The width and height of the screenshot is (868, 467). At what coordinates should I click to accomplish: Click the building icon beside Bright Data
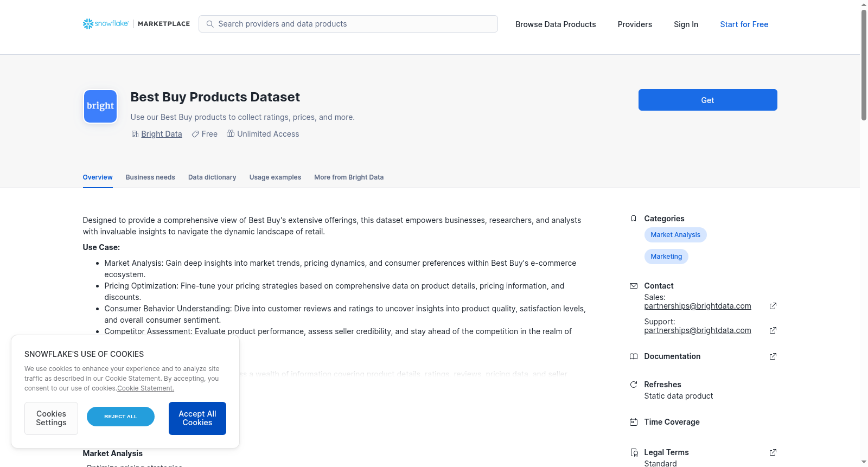[135, 134]
